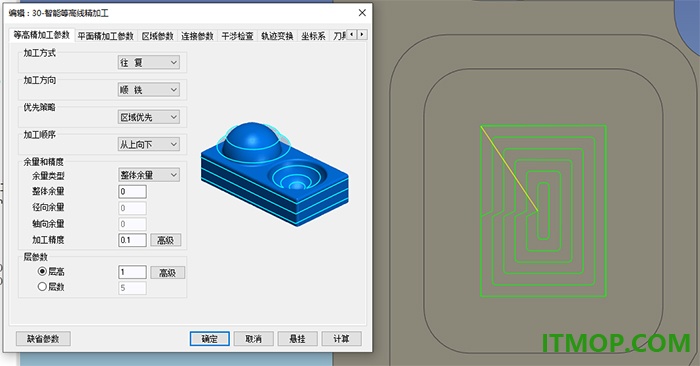Select the 干涉检查 tab
Screen dimensions: 700x366
238,36
